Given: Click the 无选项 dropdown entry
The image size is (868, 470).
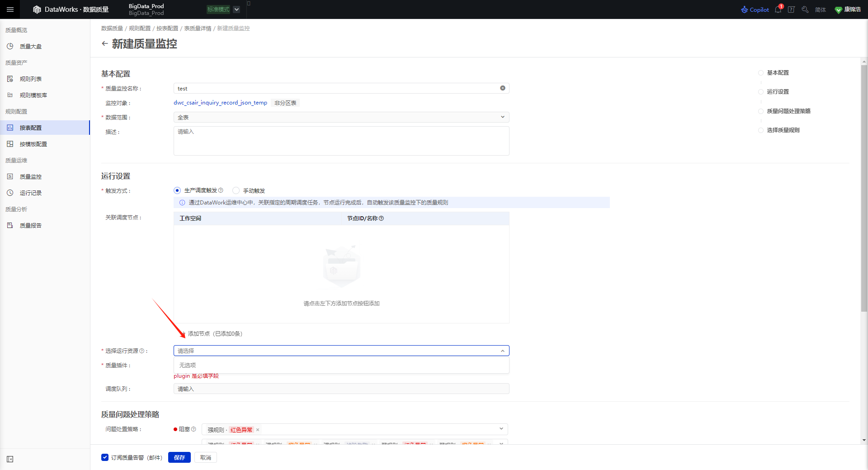Looking at the screenshot, I should (341, 366).
